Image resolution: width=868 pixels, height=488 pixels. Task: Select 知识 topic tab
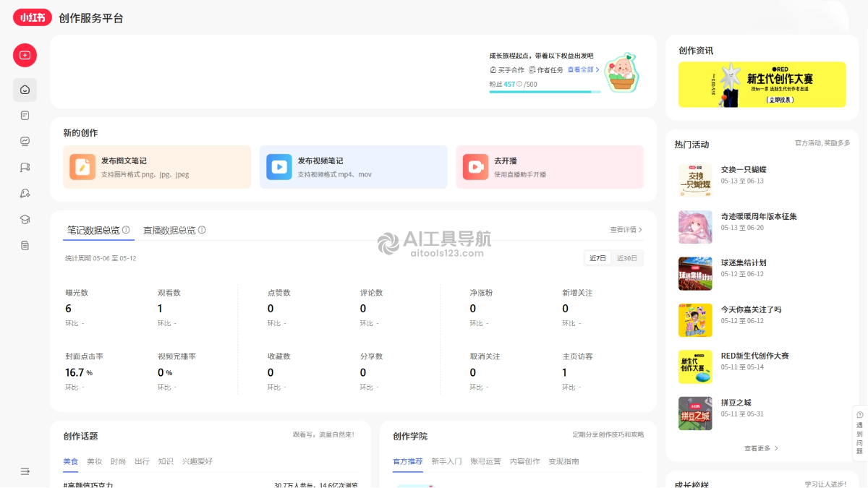tap(166, 461)
